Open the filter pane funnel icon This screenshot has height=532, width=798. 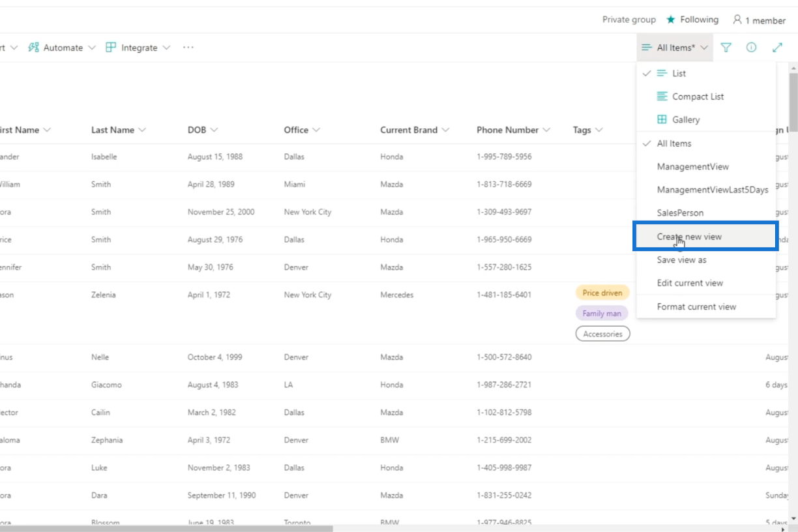point(726,48)
